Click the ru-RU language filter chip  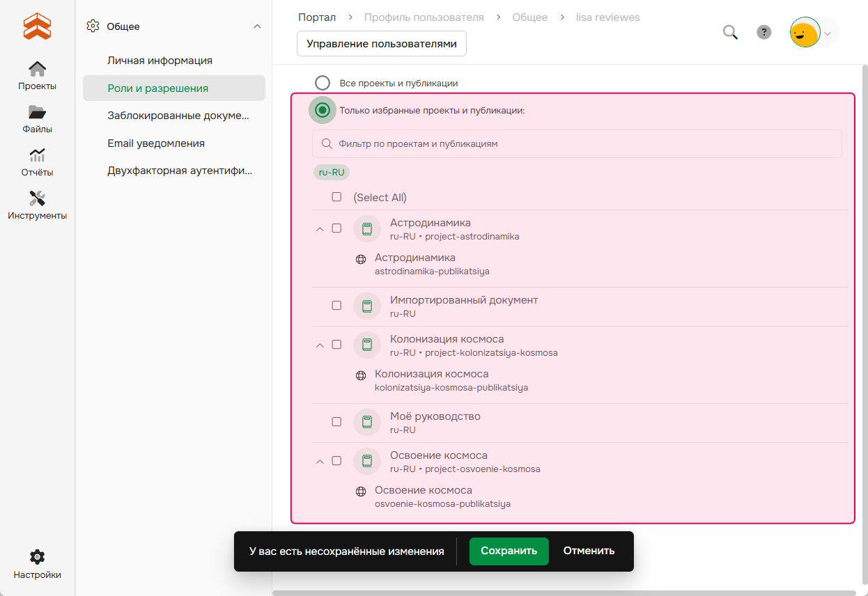tap(332, 172)
